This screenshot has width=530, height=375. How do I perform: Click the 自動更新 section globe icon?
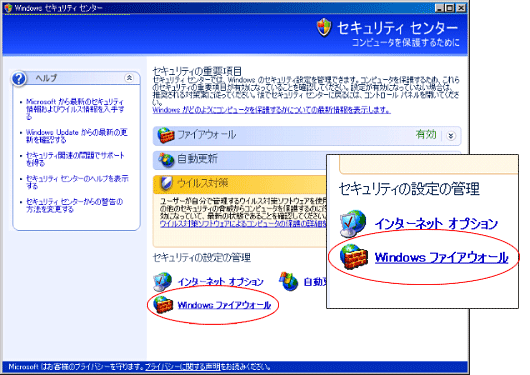pyautogui.click(x=166, y=160)
